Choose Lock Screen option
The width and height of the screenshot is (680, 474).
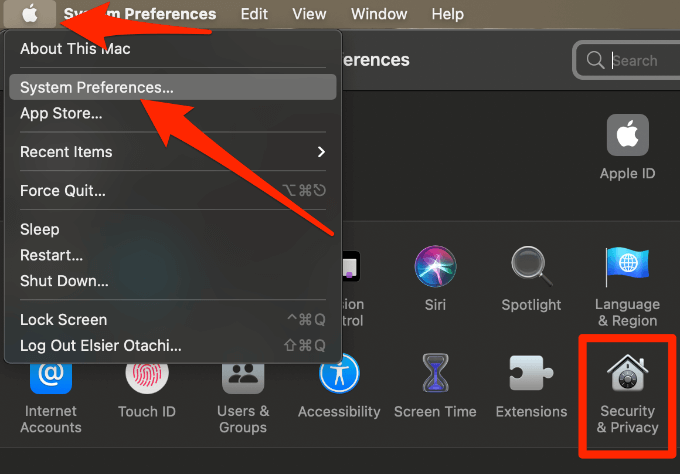click(x=173, y=320)
